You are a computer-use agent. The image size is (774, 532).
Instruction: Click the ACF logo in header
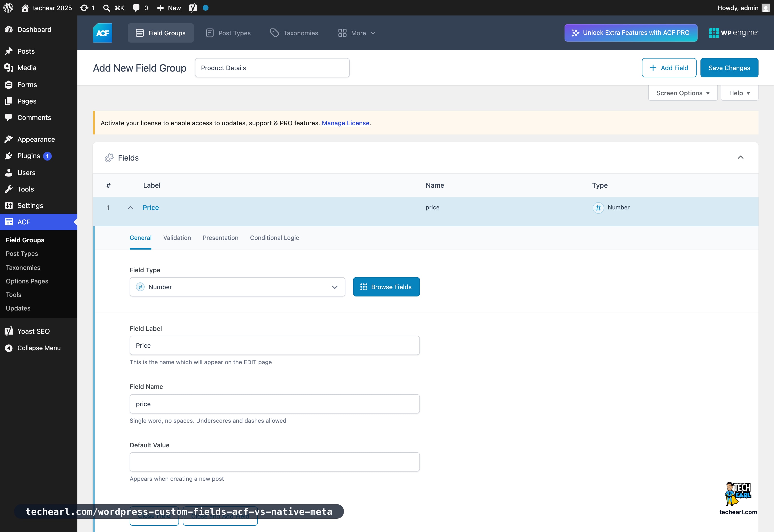(x=102, y=33)
